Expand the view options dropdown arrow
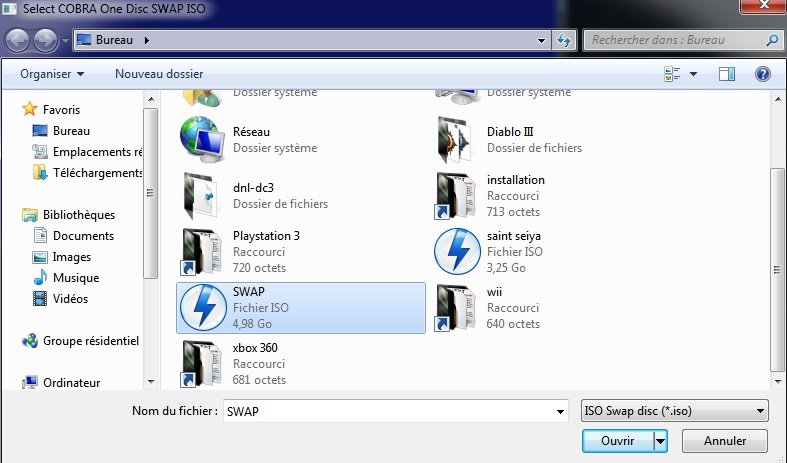This screenshot has height=463, width=787. 693,74
